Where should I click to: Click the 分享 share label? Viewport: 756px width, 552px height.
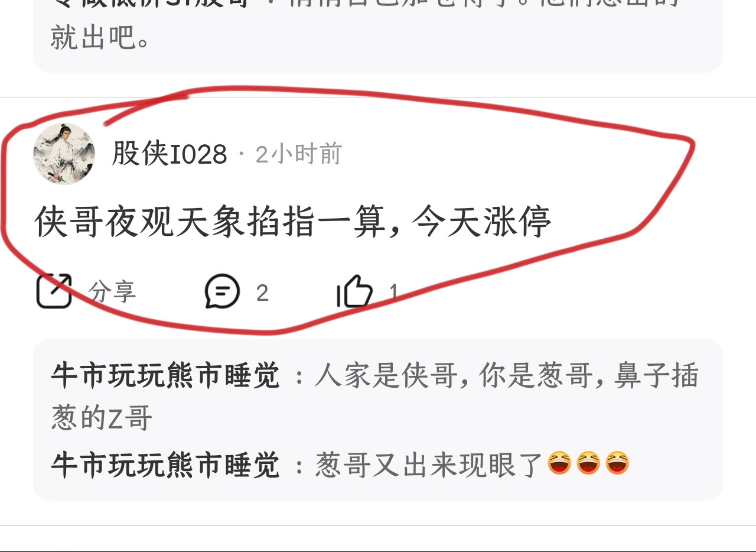point(112,292)
